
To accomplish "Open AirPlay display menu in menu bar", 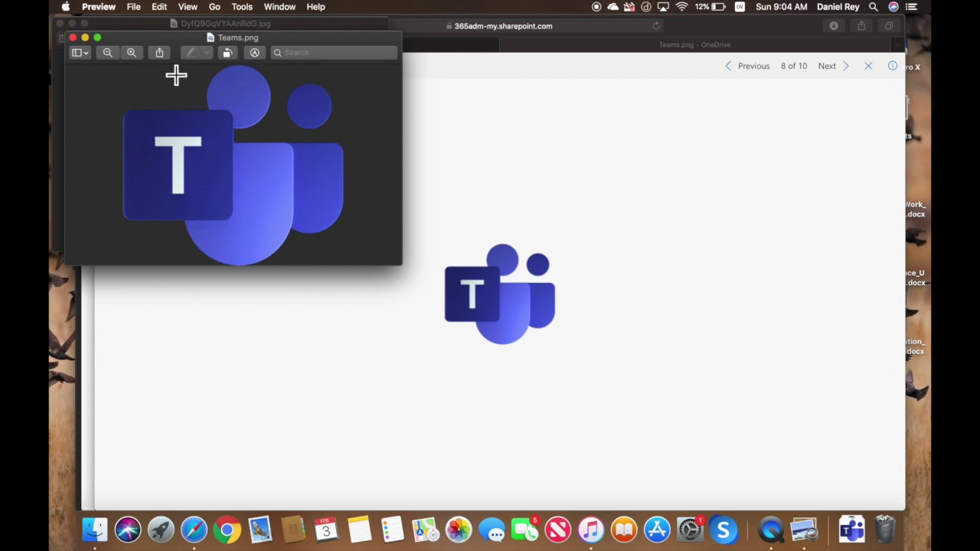I will 663,7.
